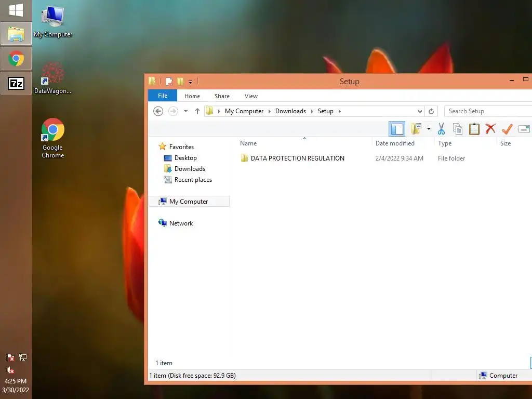532x399 pixels.
Task: Expand the chevron after Downloads breadcrumb
Action: coord(312,111)
